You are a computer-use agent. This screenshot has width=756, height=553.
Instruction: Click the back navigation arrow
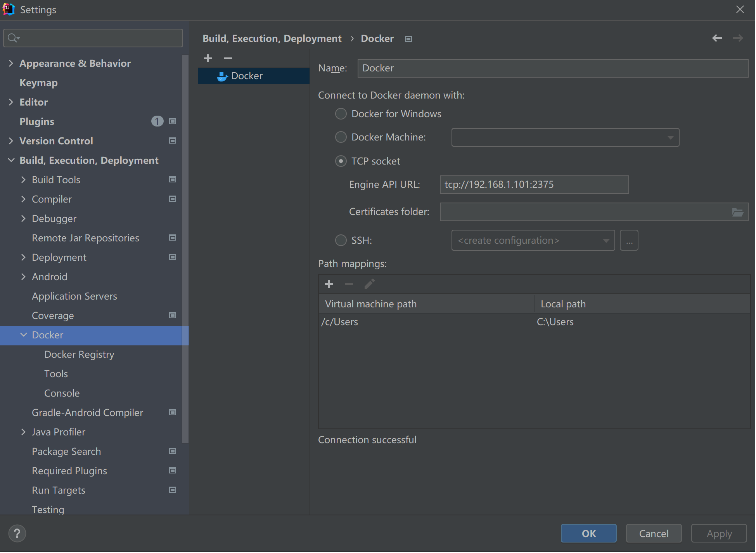pyautogui.click(x=717, y=38)
